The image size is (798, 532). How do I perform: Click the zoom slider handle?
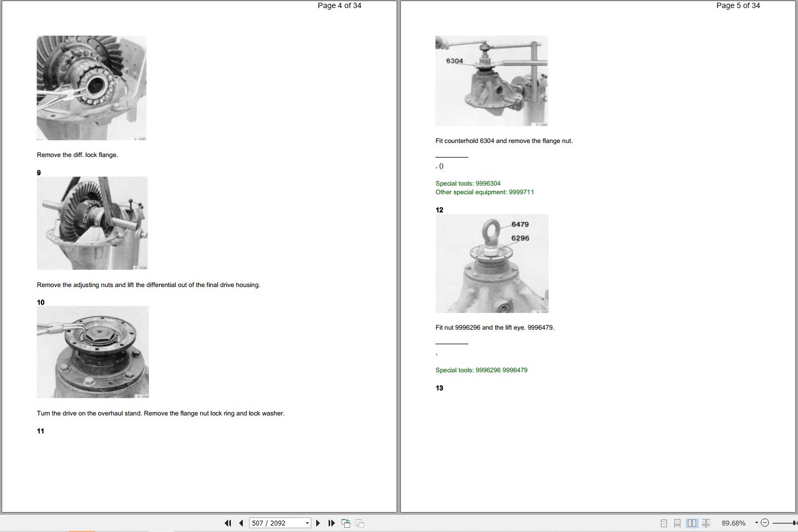pyautogui.click(x=795, y=523)
